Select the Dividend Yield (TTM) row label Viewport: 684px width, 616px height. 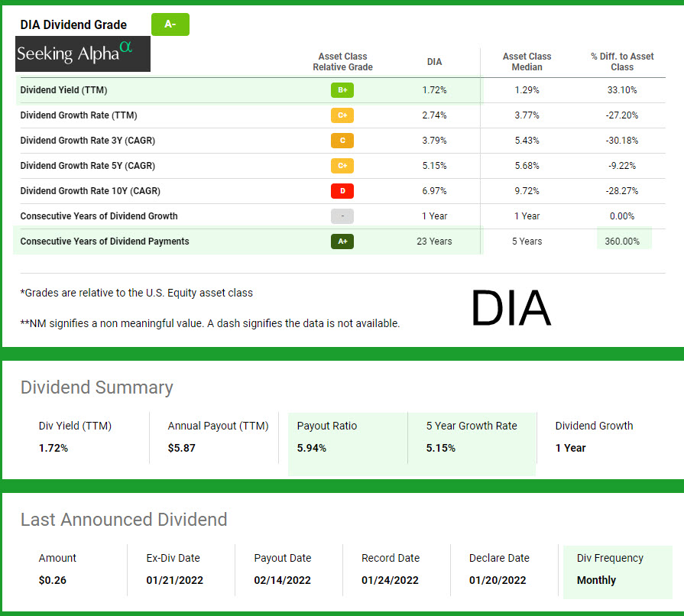coord(63,90)
